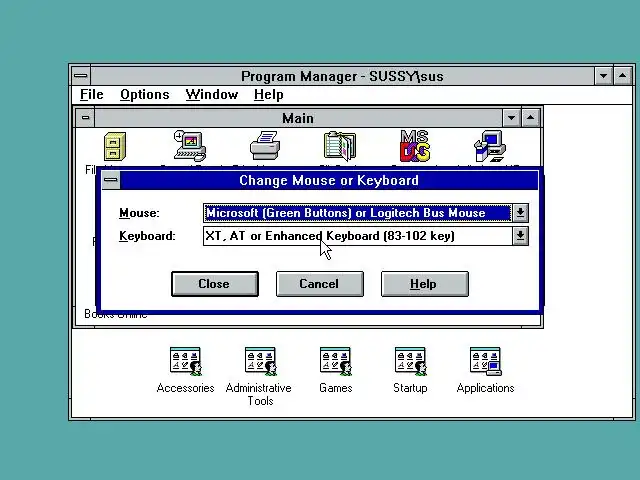The height and width of the screenshot is (480, 640).
Task: Open the Main window control menu box
Action: 85,118
